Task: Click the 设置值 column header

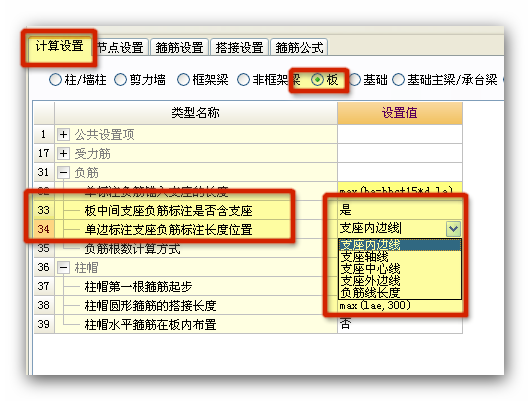Action: (400, 113)
